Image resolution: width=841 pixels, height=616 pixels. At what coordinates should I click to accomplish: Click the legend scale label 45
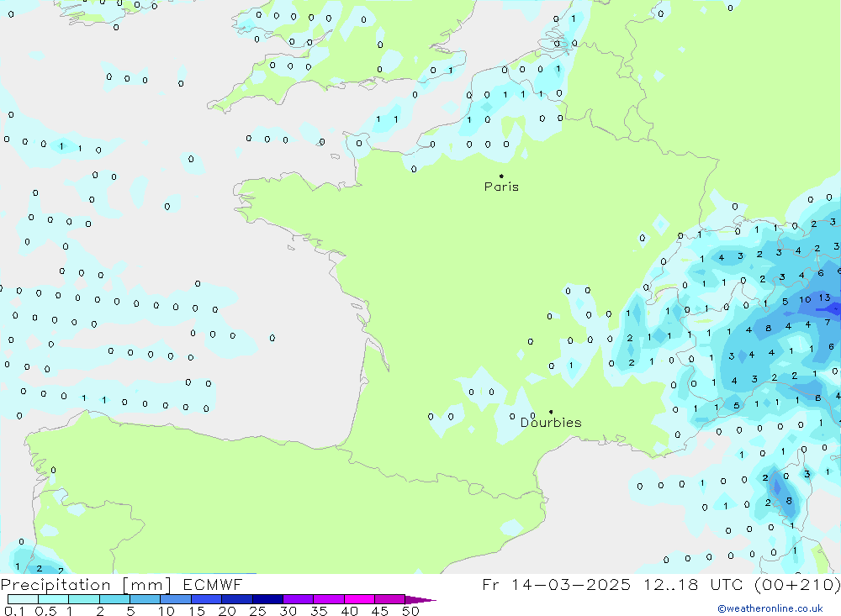point(380,611)
